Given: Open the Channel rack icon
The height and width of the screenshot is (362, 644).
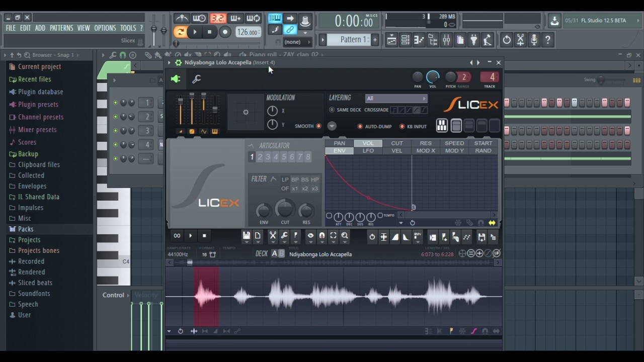Looking at the screenshot, I should point(405,40).
